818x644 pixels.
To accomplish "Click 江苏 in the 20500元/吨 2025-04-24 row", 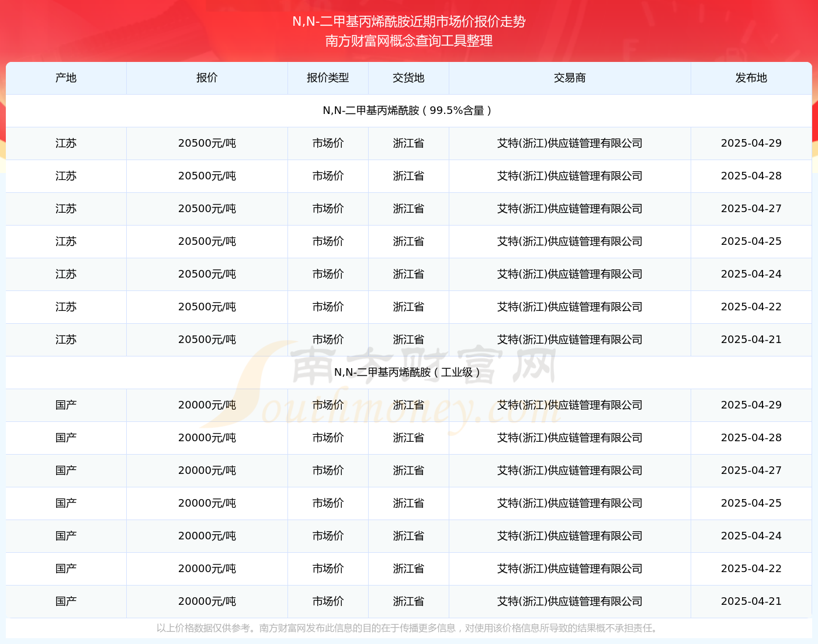I will tap(66, 274).
